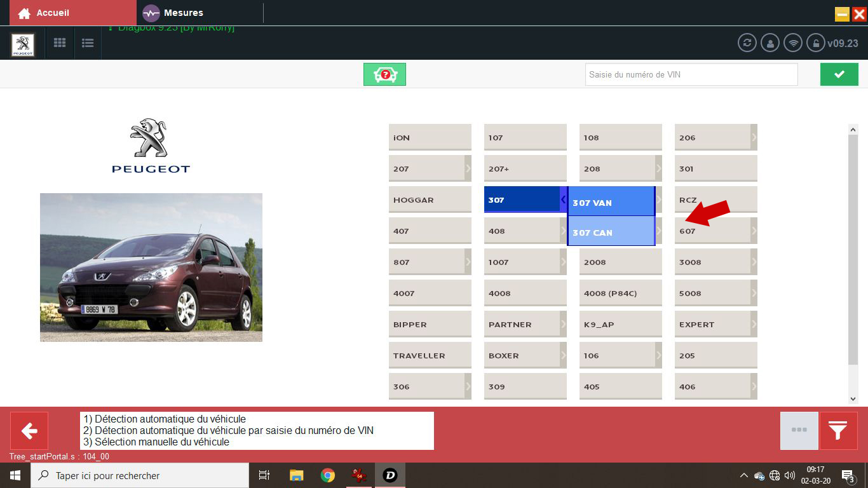The width and height of the screenshot is (868, 488).
Task: Select the 301 model
Action: pyautogui.click(x=716, y=168)
